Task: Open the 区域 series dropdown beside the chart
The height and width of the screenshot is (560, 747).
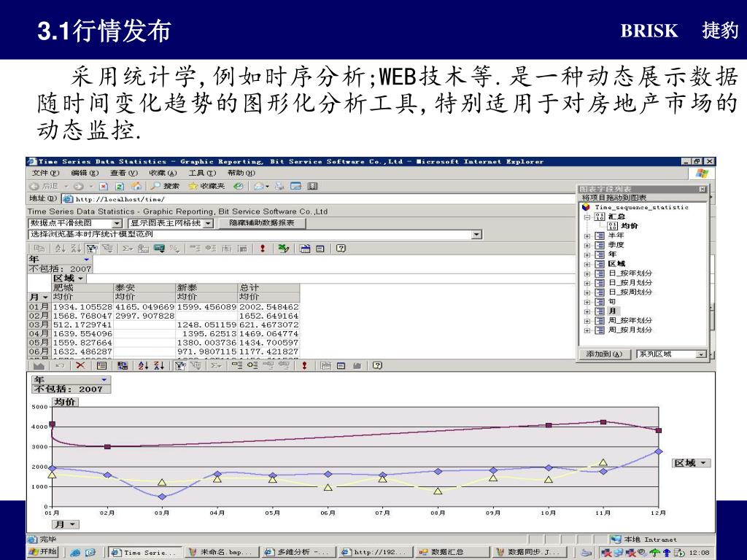Action: [x=703, y=463]
